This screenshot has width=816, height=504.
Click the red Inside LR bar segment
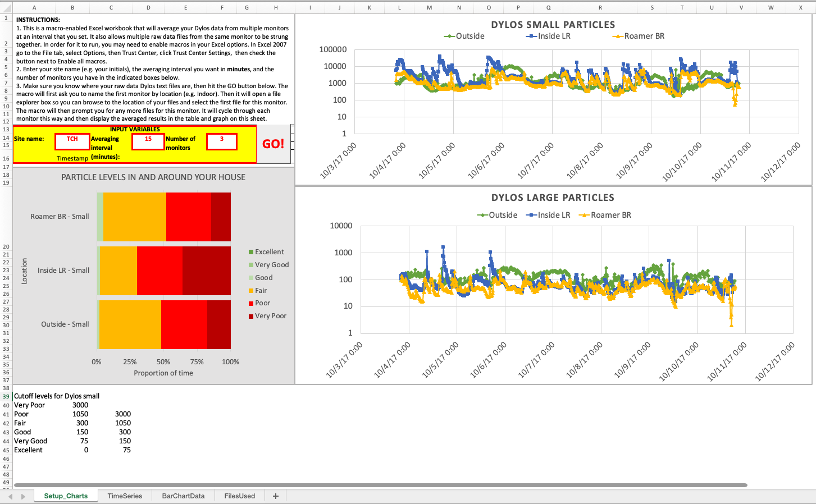coord(159,271)
